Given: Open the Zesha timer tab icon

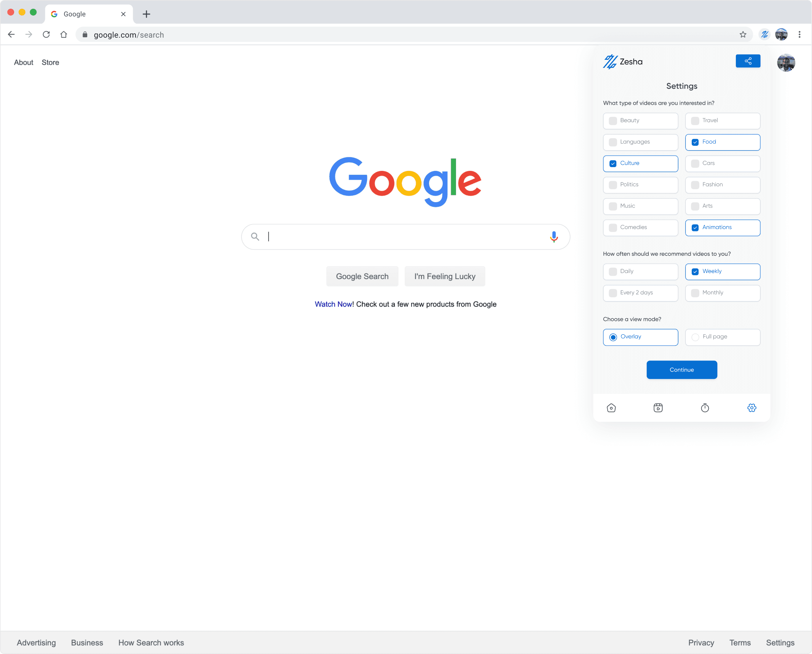Looking at the screenshot, I should [x=705, y=408].
